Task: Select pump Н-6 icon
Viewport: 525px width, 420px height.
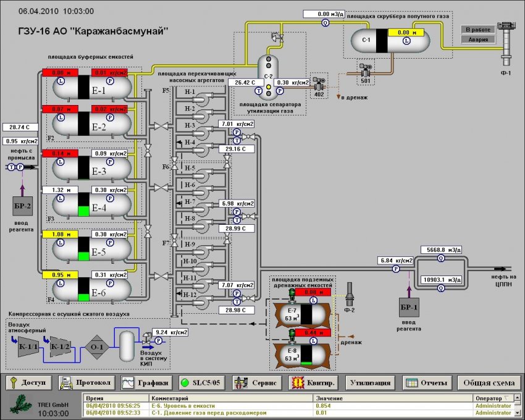Action: 201,191
